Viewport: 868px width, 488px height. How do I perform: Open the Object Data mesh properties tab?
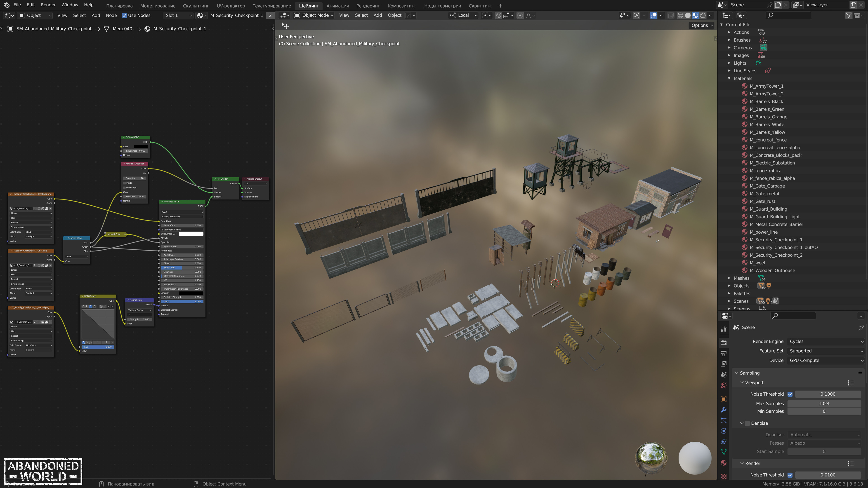pyautogui.click(x=723, y=452)
